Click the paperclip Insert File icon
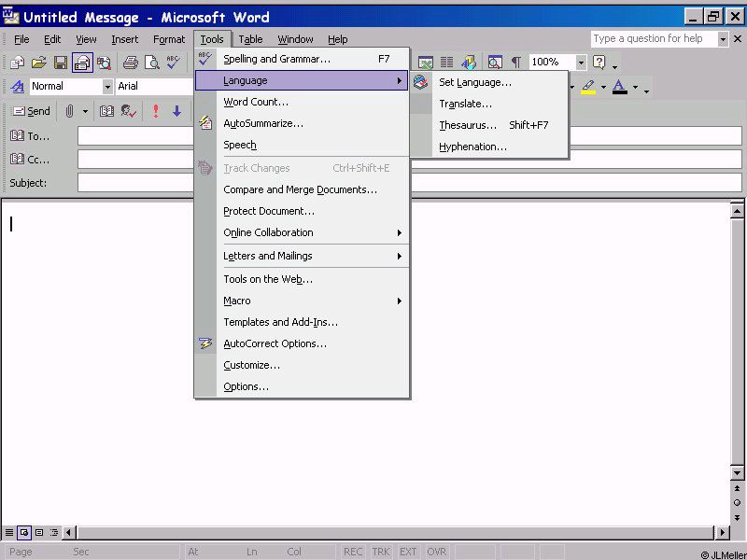The image size is (747, 560). pos(69,111)
